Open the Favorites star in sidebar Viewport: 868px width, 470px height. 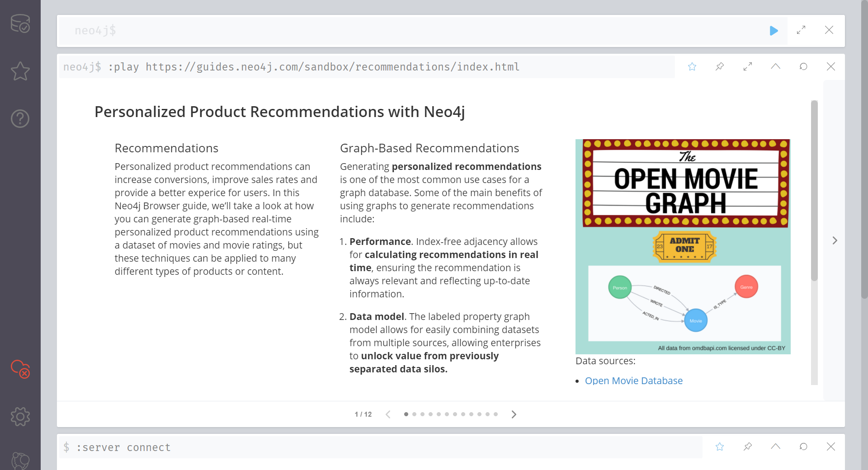[x=20, y=71]
